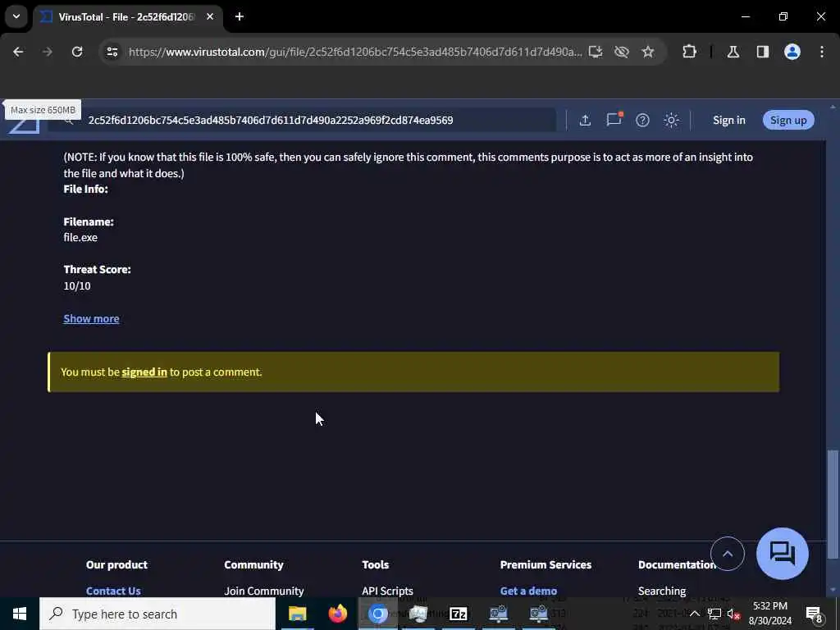The image size is (840, 630).
Task: Open Searching documentation link
Action: point(662,591)
